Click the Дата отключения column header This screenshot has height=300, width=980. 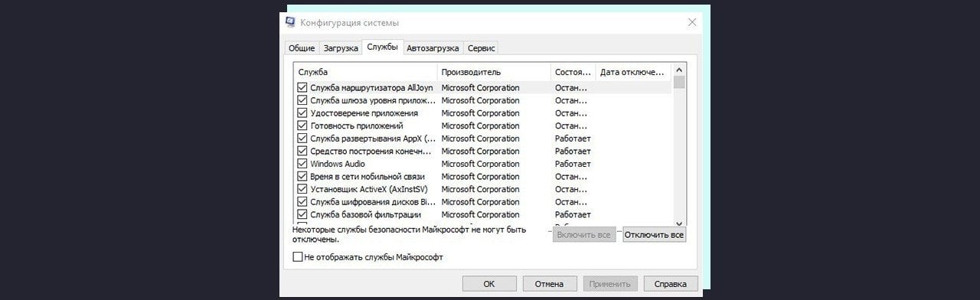tap(633, 72)
